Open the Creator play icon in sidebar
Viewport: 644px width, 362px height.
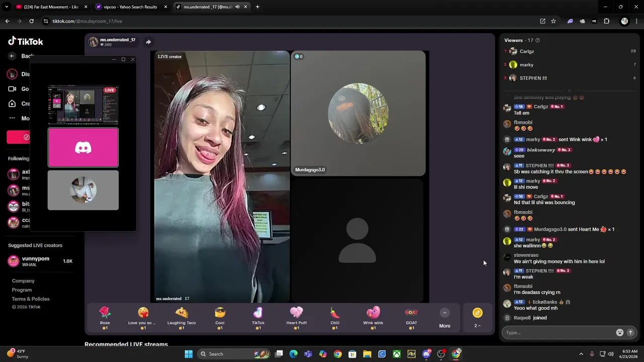[x=12, y=104]
